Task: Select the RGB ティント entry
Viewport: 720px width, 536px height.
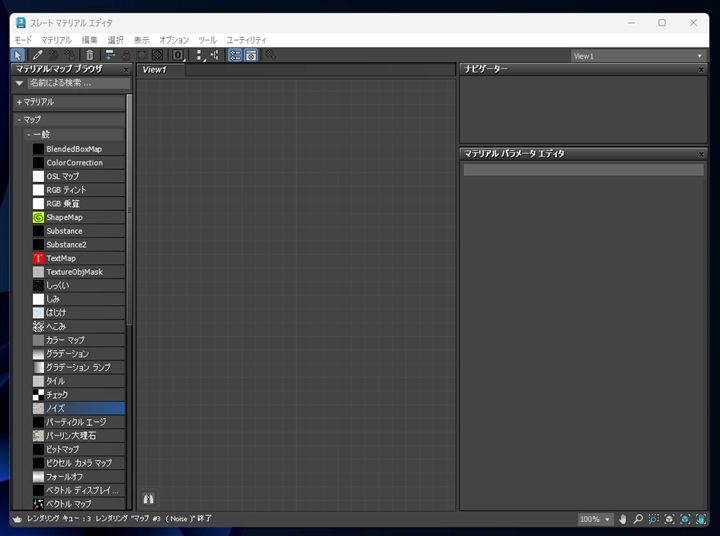Action: [x=79, y=190]
